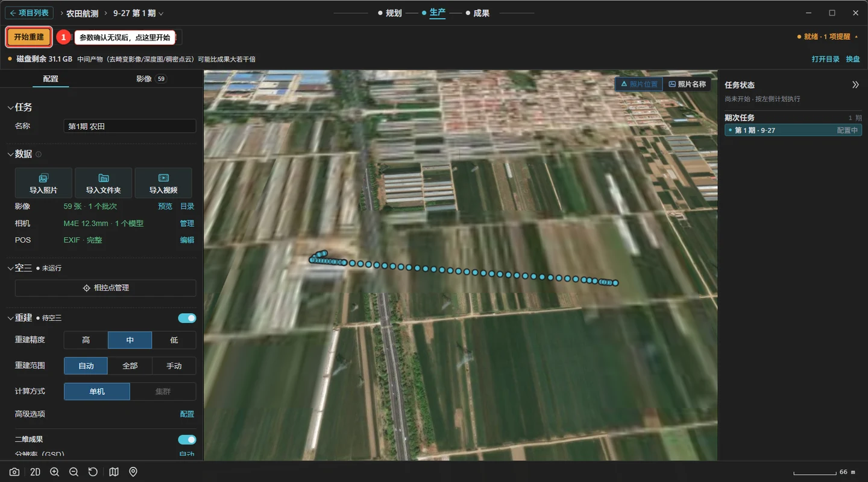Select 集群 as 计算方式

click(163, 392)
